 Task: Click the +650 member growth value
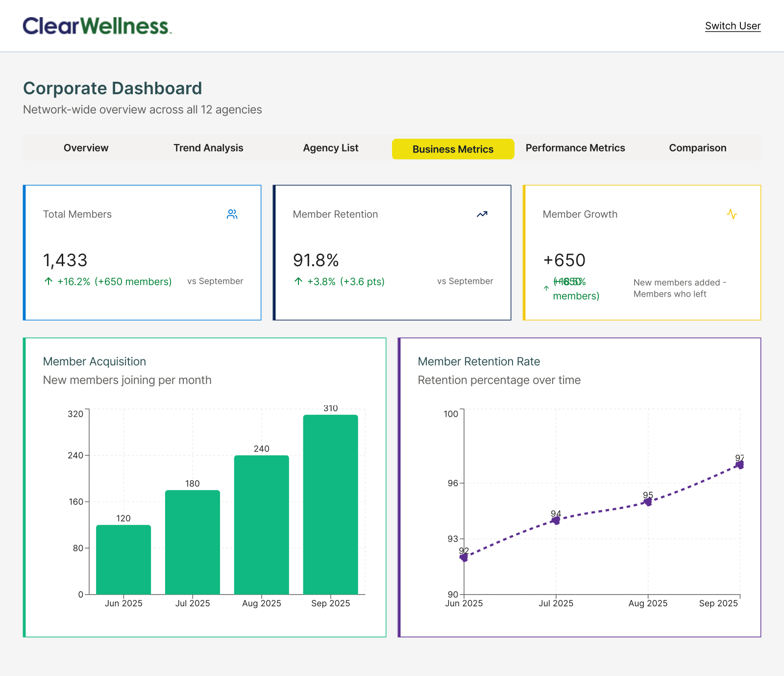click(564, 260)
